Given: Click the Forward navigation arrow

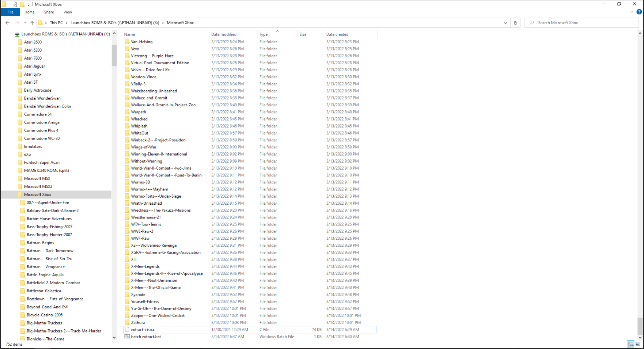Looking at the screenshot, I should (17, 23).
